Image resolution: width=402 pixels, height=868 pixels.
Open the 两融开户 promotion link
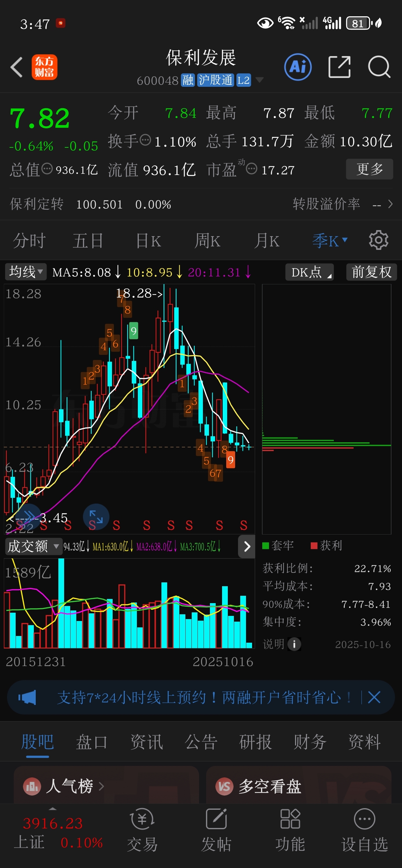pyautogui.click(x=204, y=697)
